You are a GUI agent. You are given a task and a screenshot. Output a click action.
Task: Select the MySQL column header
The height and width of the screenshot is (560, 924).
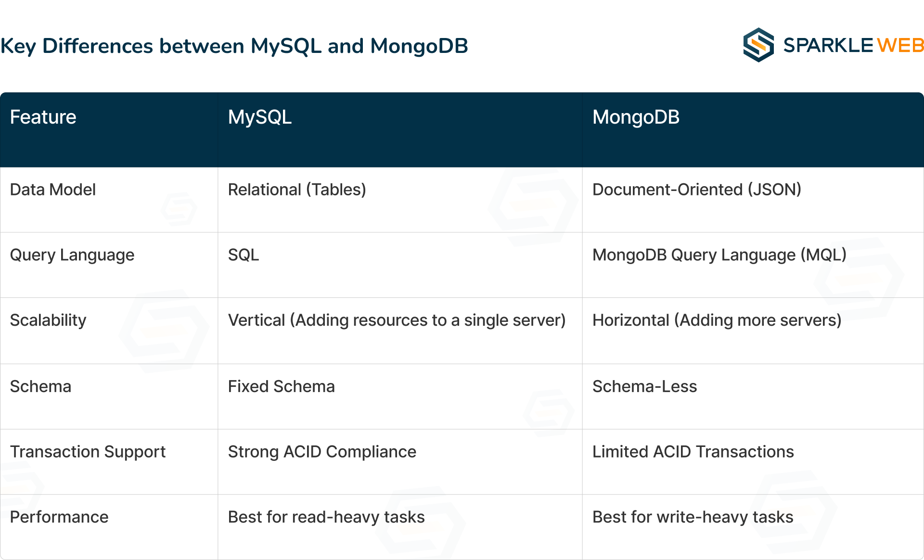260,117
